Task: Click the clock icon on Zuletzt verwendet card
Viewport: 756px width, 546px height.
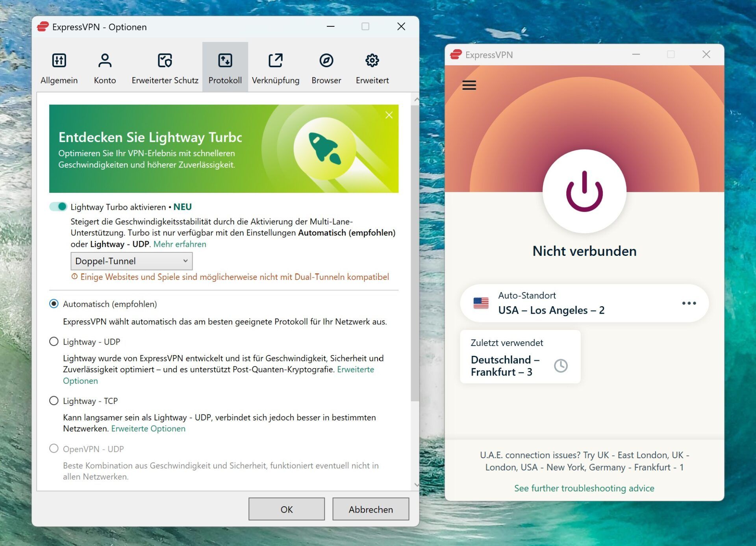Action: click(x=561, y=366)
